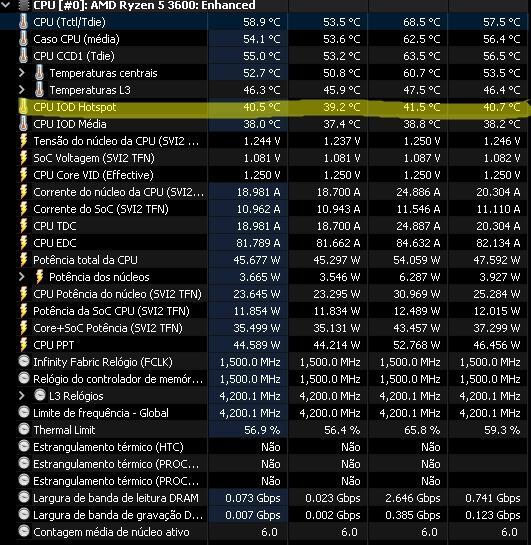Click the 68.5 °C value of CPU (Tctl/Tdie)
This screenshot has width=531, height=545.
(422, 22)
